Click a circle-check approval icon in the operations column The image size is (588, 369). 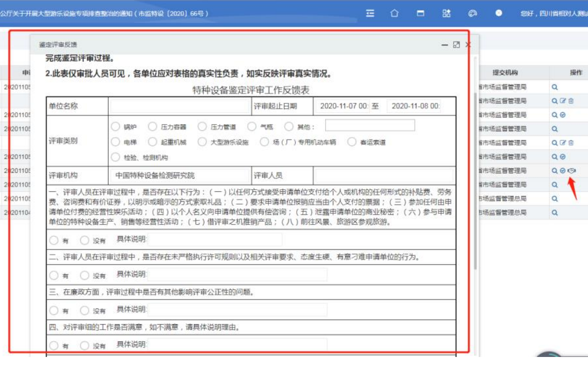point(563,115)
